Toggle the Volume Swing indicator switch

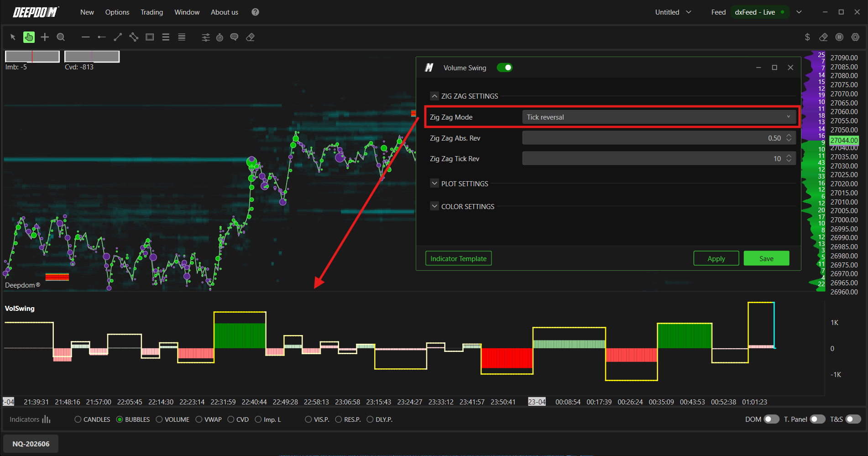505,68
